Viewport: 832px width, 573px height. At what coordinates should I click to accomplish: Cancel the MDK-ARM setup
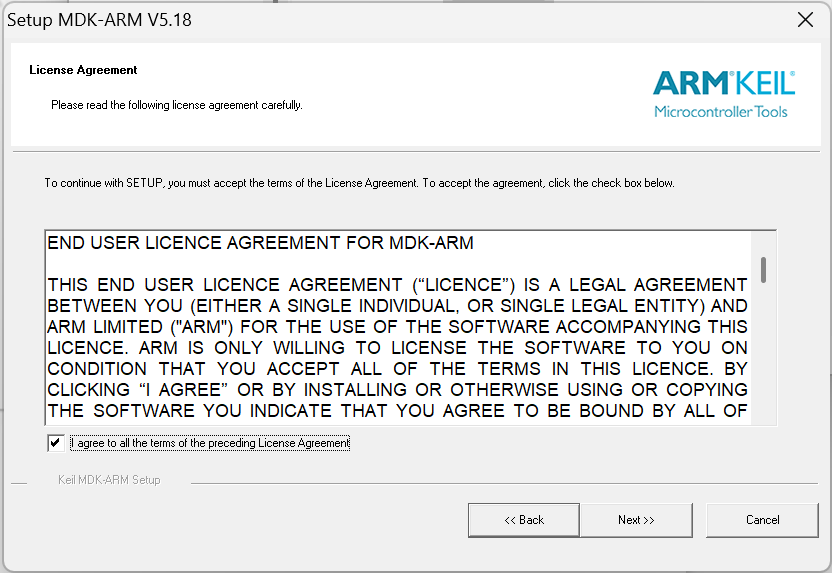point(762,520)
